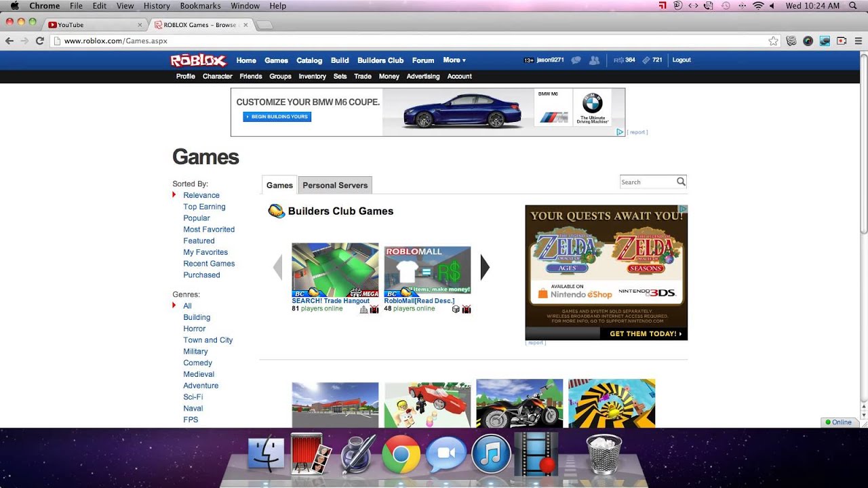Select the Games tab
The height and width of the screenshot is (488, 868).
click(x=279, y=185)
